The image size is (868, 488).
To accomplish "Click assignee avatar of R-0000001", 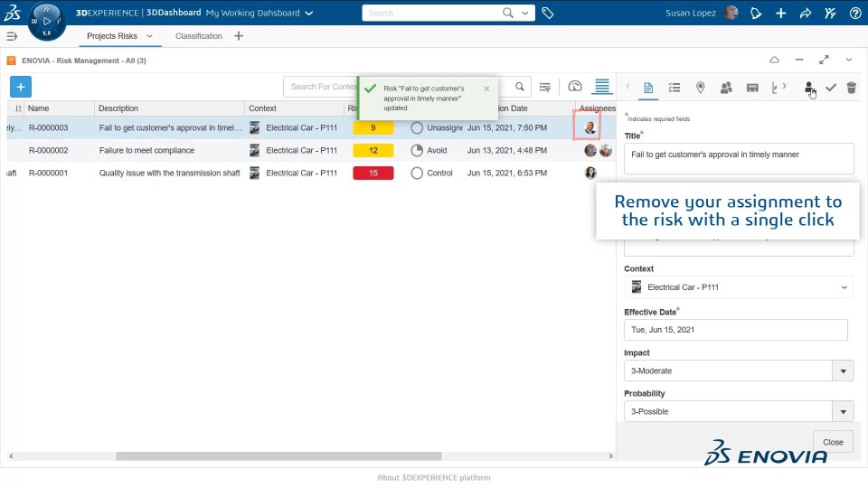I will pyautogui.click(x=590, y=174).
